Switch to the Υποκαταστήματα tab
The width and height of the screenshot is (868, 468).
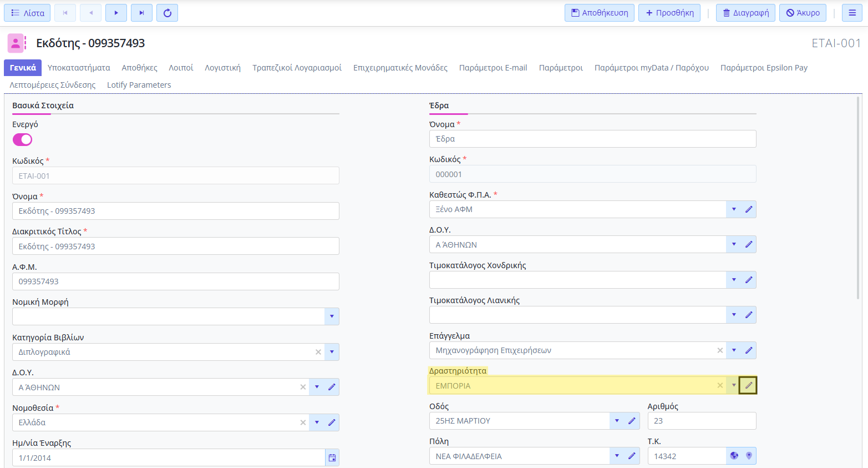pos(79,68)
